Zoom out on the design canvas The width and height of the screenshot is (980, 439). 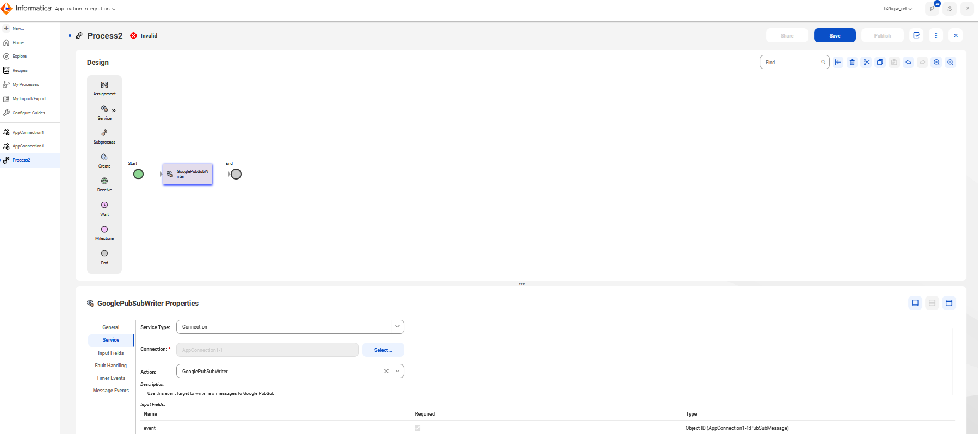point(950,62)
